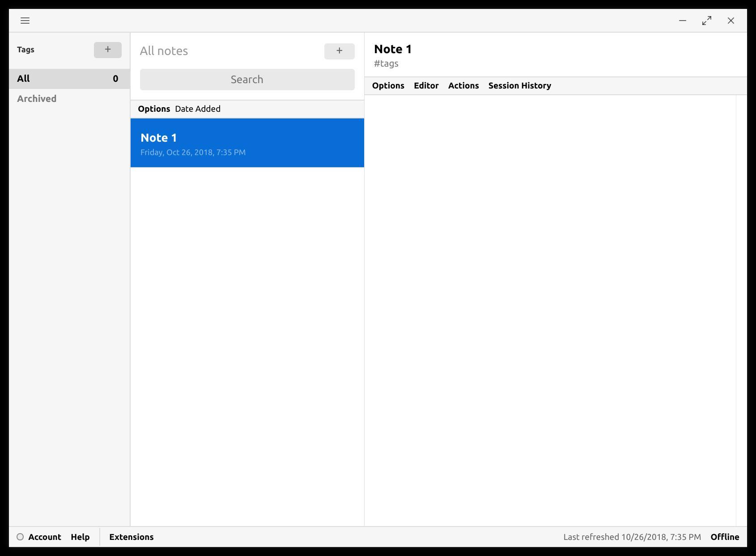The image size is (756, 556).
Task: Click the All notes heading
Action: (164, 51)
